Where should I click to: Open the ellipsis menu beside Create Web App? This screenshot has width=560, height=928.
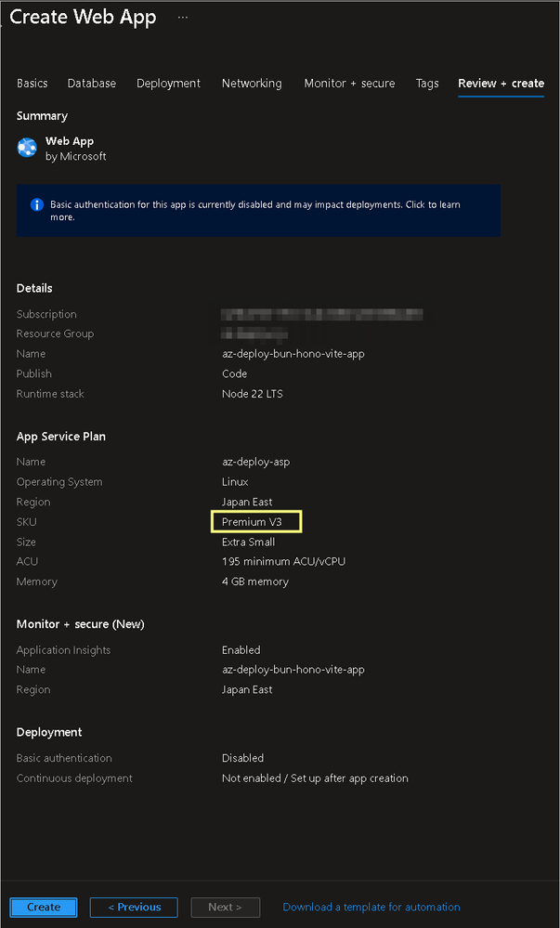[183, 17]
